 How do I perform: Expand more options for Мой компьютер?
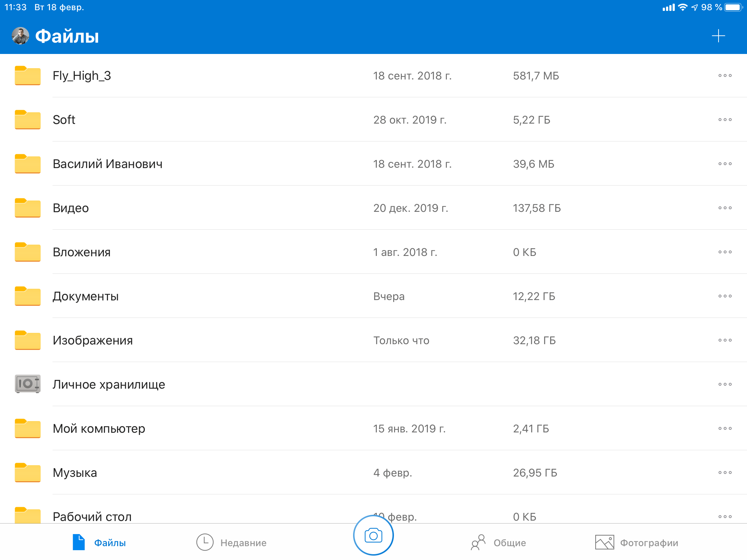click(x=725, y=428)
